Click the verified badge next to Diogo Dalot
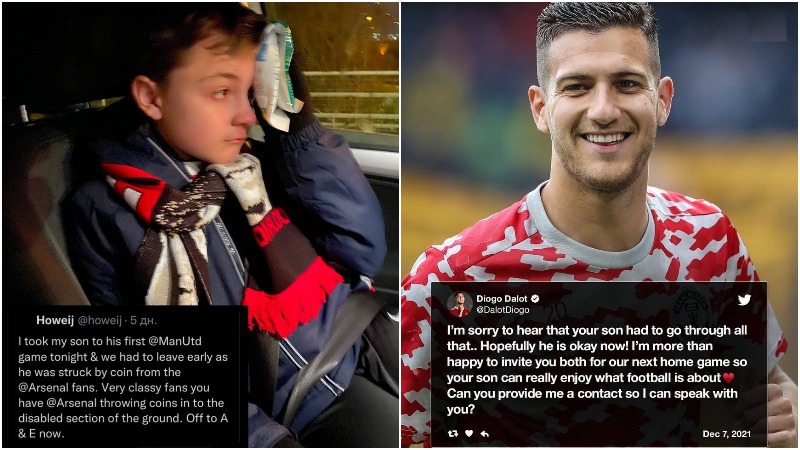The height and width of the screenshot is (450, 800). click(535, 298)
